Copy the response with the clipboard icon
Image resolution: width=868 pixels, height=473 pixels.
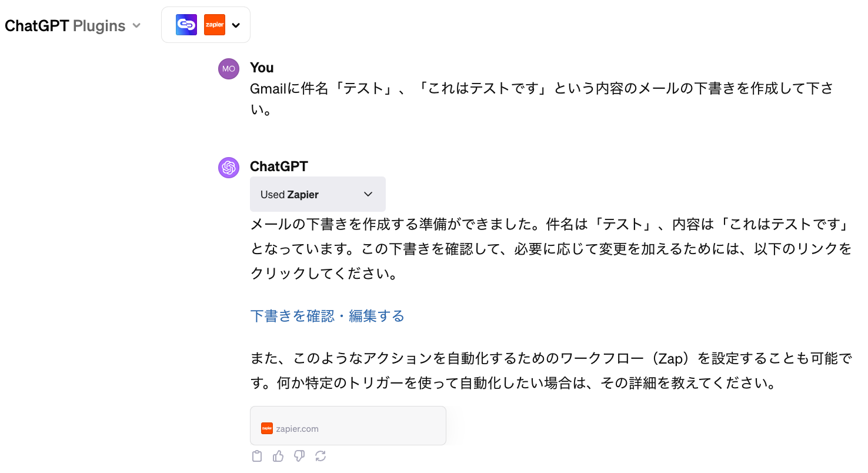(x=257, y=456)
